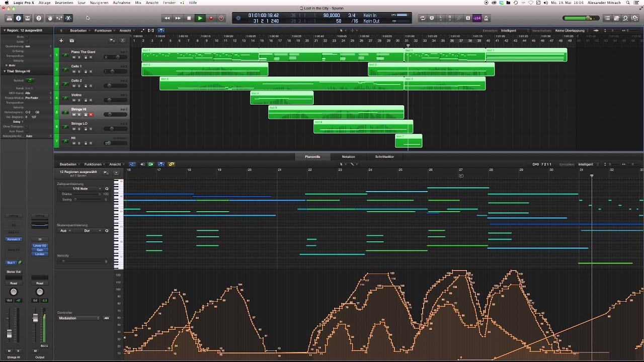Screen dimensions: 644x362
Task: Disable record arm on Strings HI track
Action: pyautogui.click(x=91, y=115)
